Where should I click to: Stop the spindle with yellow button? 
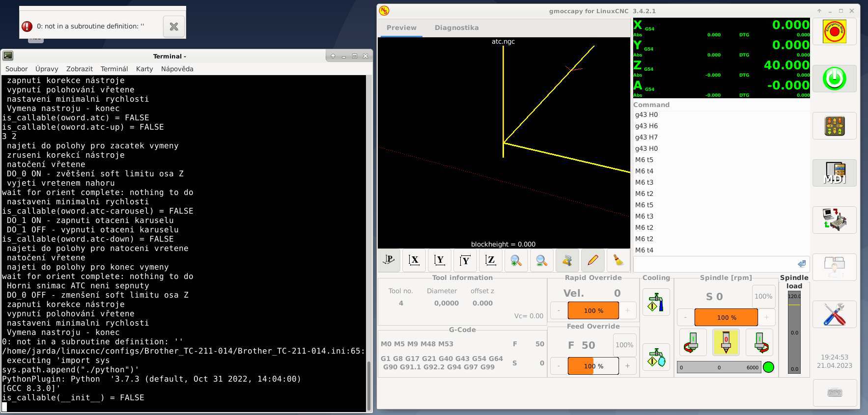click(726, 342)
